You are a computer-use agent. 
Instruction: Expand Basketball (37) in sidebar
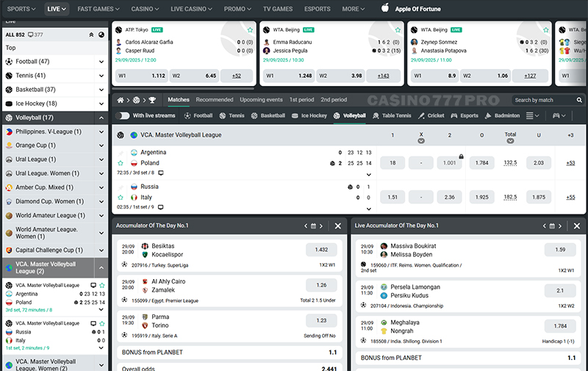pos(101,90)
